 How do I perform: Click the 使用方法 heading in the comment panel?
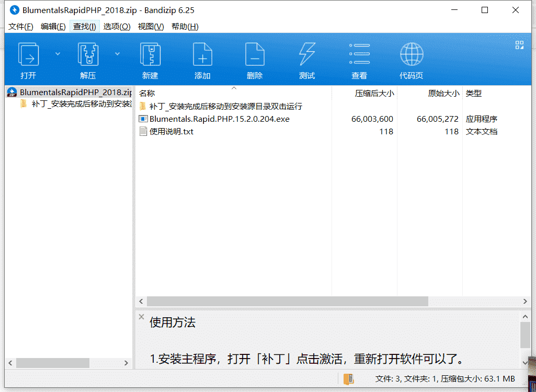tap(173, 322)
